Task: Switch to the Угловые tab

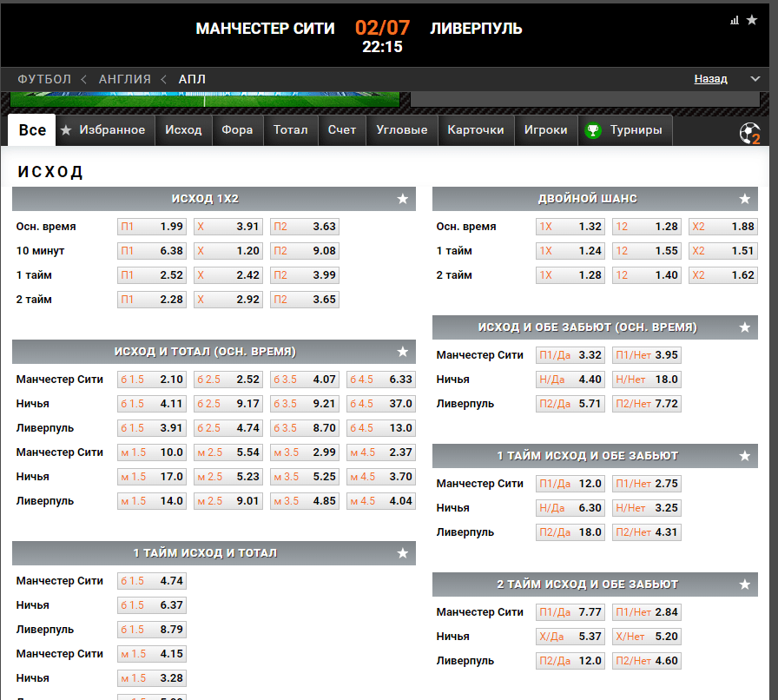Action: coord(402,130)
